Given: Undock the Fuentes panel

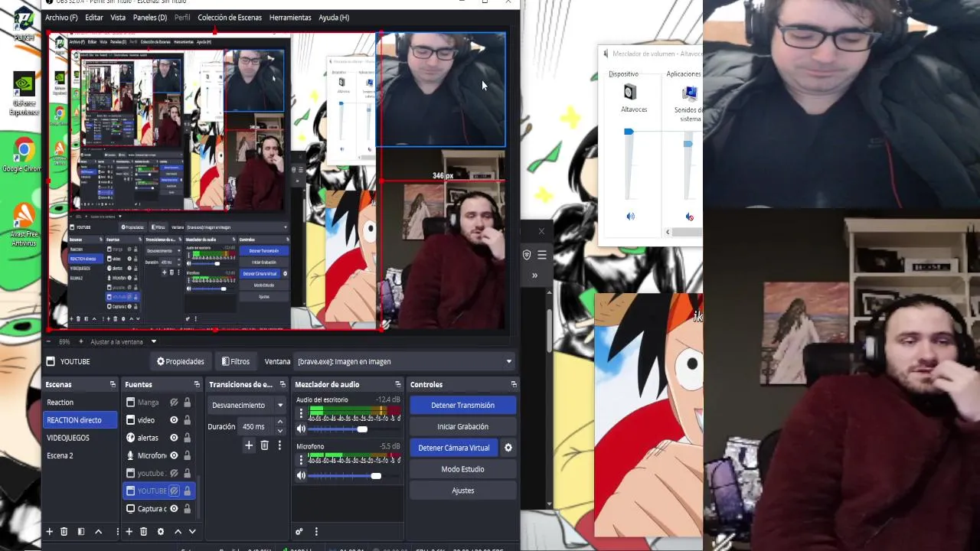Looking at the screenshot, I should coord(197,384).
